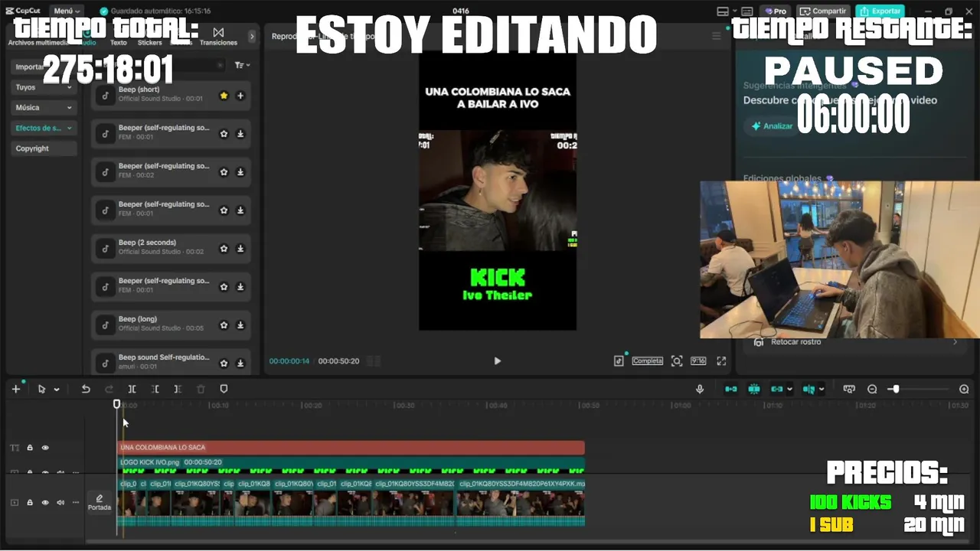Download the Beep (2 seconds) sound effect

tap(240, 249)
